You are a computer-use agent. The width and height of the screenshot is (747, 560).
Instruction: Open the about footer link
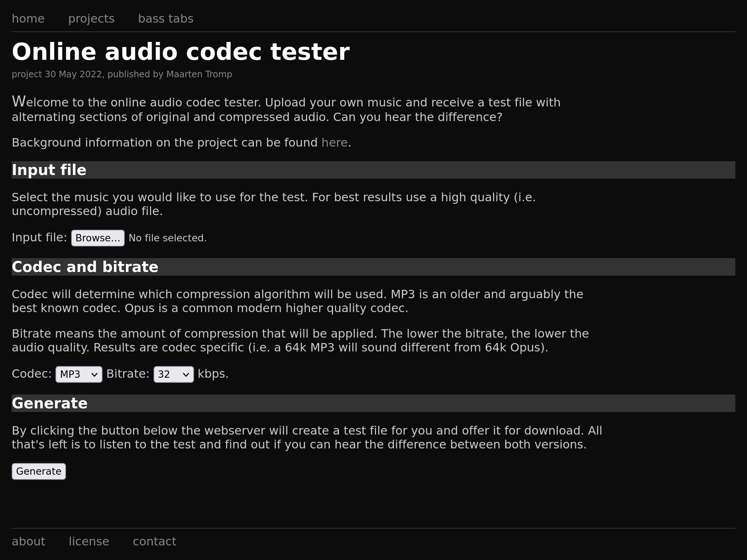click(28, 541)
